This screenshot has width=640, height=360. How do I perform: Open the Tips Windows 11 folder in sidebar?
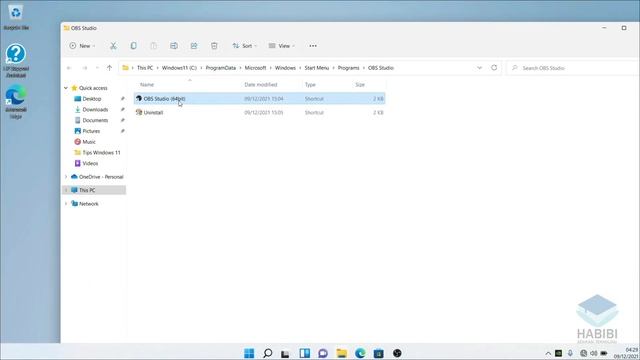[x=101, y=152]
